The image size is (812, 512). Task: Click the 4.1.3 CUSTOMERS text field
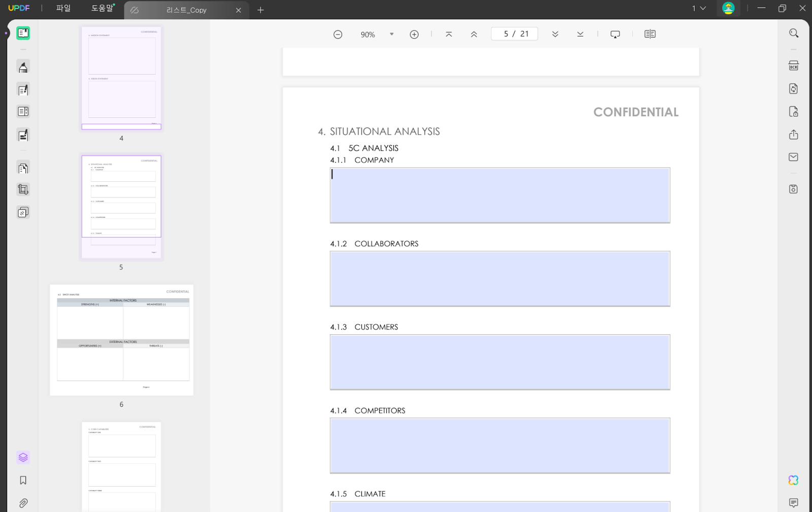coord(500,362)
